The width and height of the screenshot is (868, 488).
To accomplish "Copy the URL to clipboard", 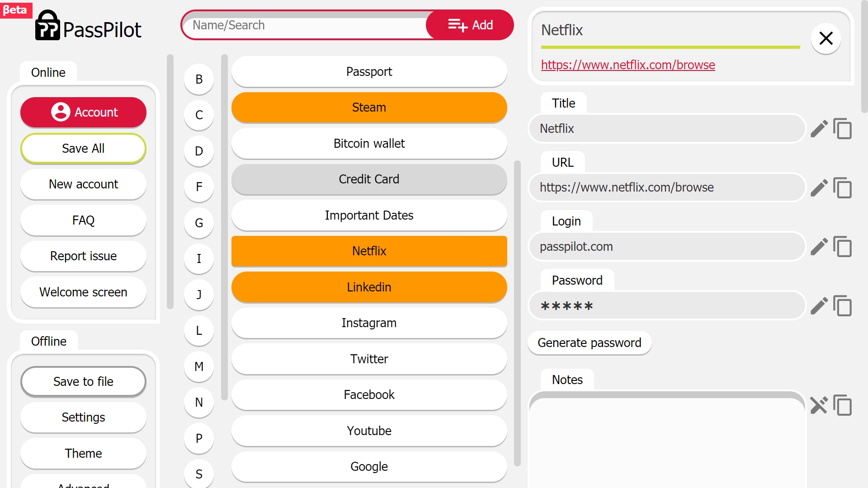I will click(843, 188).
